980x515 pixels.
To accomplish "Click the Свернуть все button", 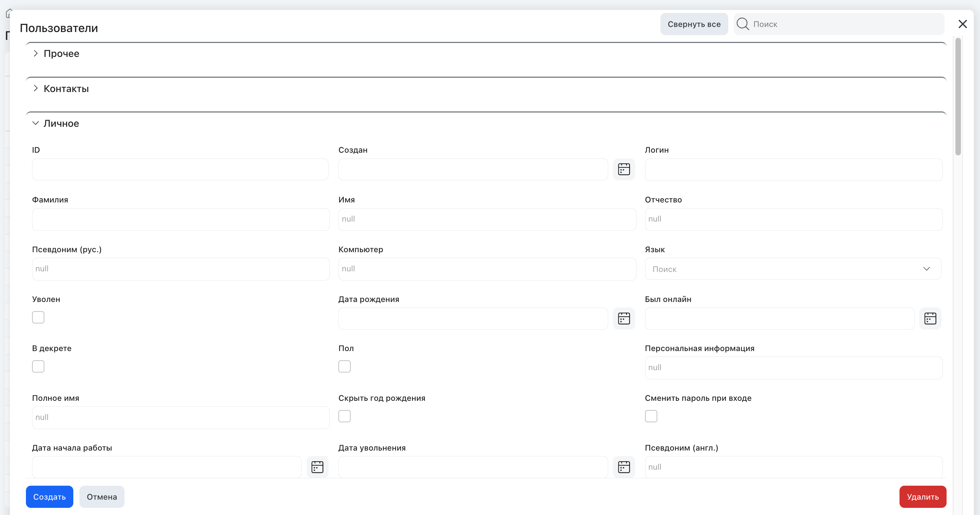I will coord(694,24).
